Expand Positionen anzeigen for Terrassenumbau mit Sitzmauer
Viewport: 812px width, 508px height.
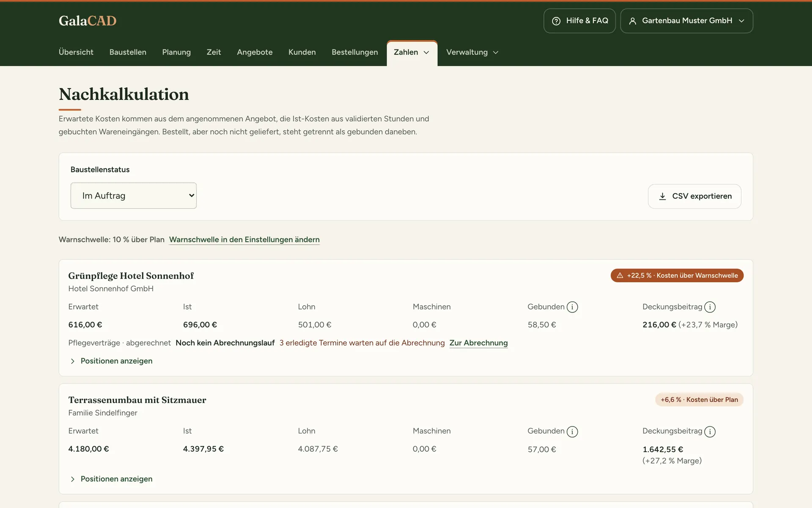[111, 479]
